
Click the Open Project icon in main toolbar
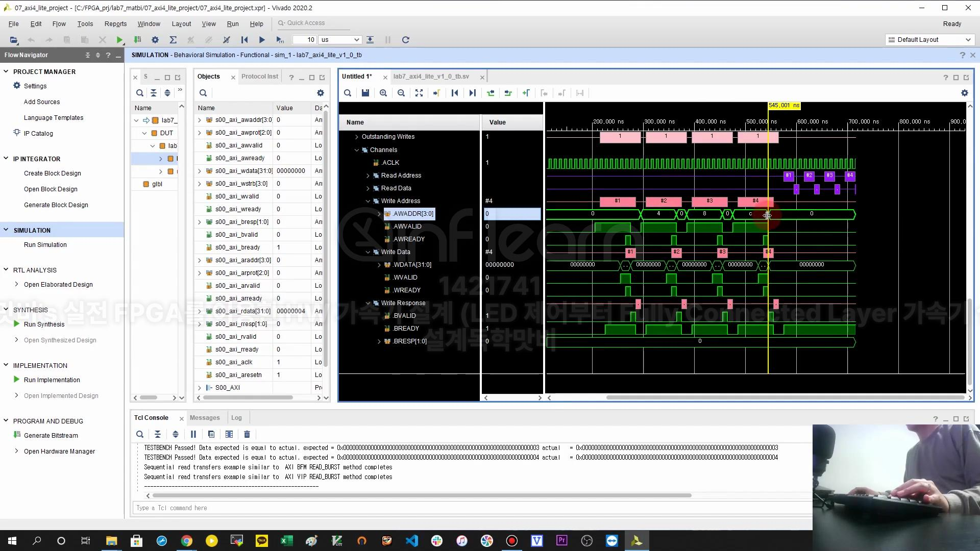click(14, 40)
